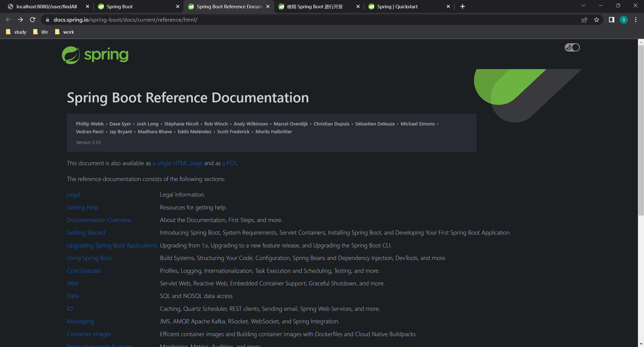Minimize the browser window
Viewport: 644px width, 347px height.
click(601, 6)
